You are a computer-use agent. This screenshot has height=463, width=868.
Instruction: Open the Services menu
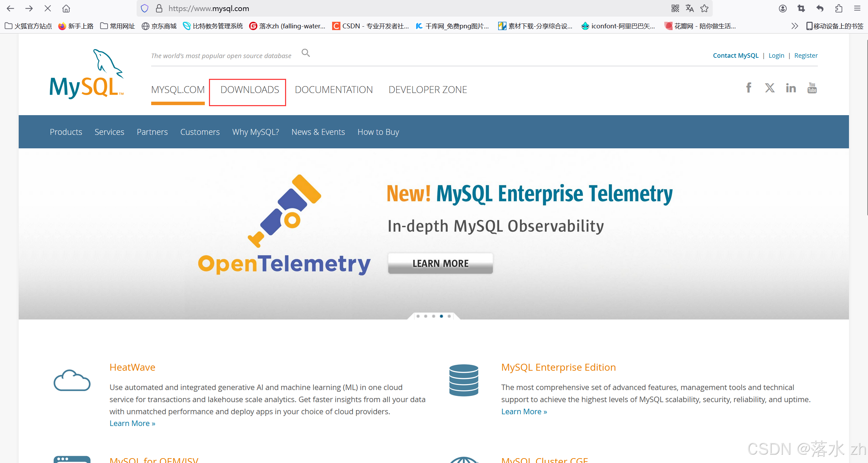pos(109,132)
